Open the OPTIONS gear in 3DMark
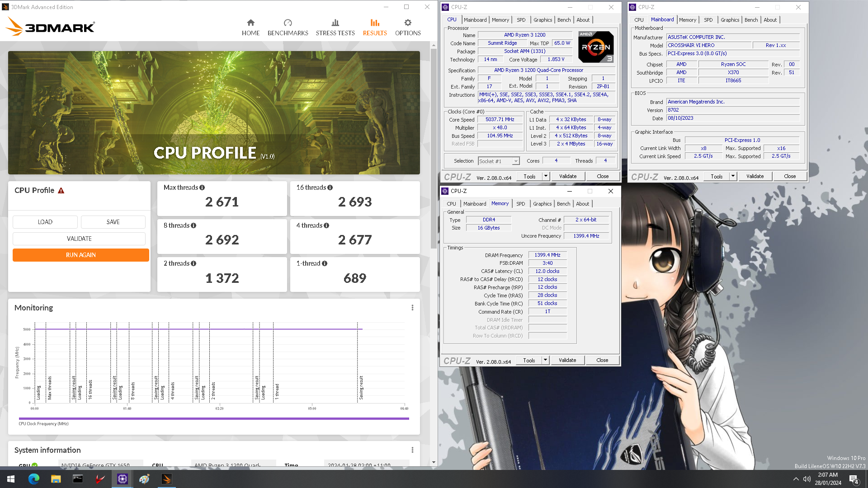868x488 pixels. coord(408,28)
